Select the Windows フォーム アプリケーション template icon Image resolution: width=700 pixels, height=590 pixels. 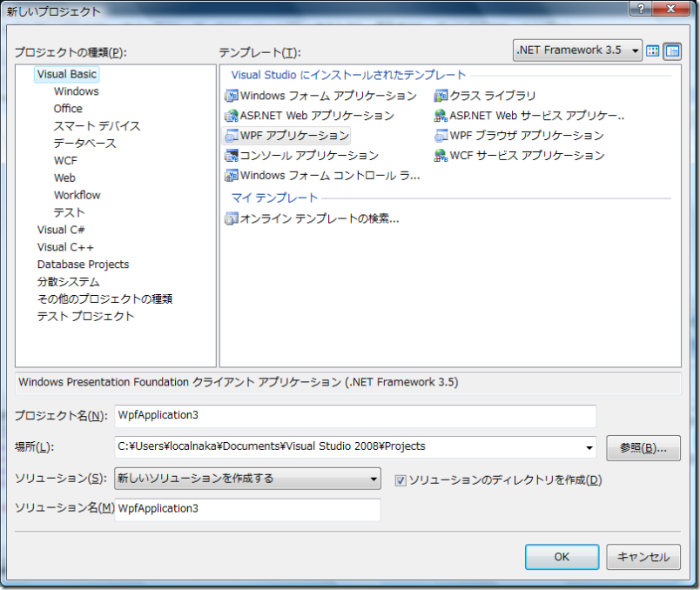pyautogui.click(x=232, y=96)
